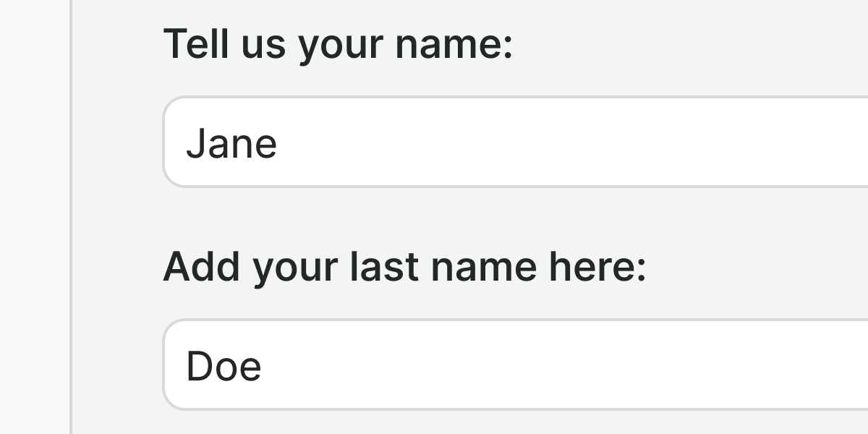Click the rounded left edge of the Doe field

coord(166,365)
